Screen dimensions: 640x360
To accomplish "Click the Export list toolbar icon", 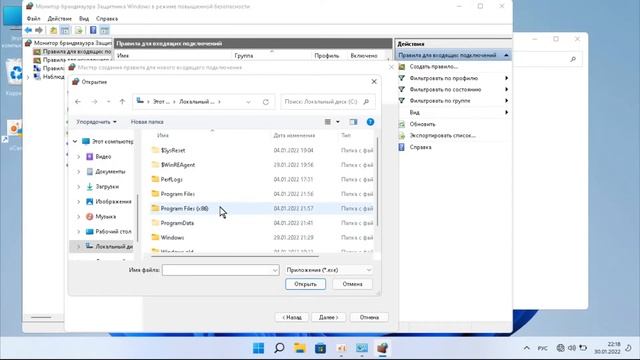I will pyautogui.click(x=78, y=30).
